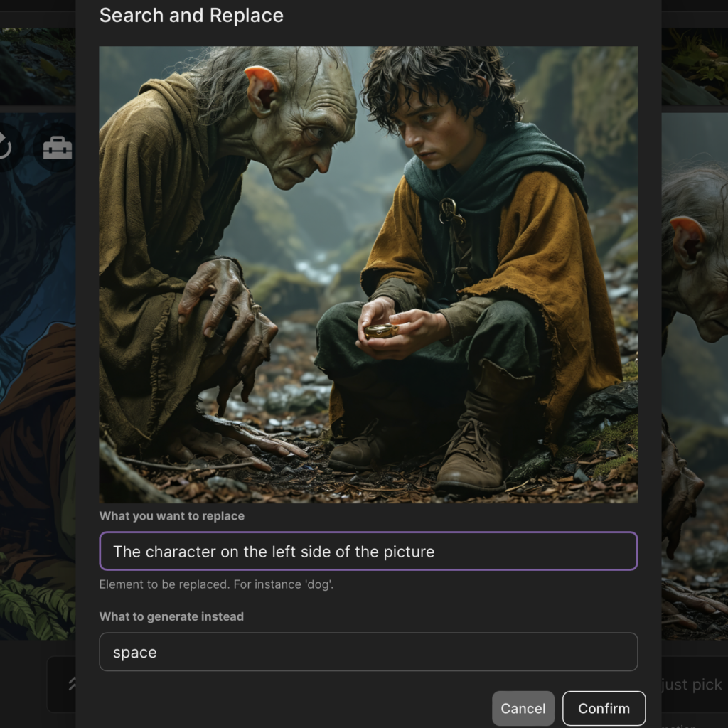This screenshot has height=728, width=728.
Task: Focus the 'What you want to replace' field
Action: (368, 551)
